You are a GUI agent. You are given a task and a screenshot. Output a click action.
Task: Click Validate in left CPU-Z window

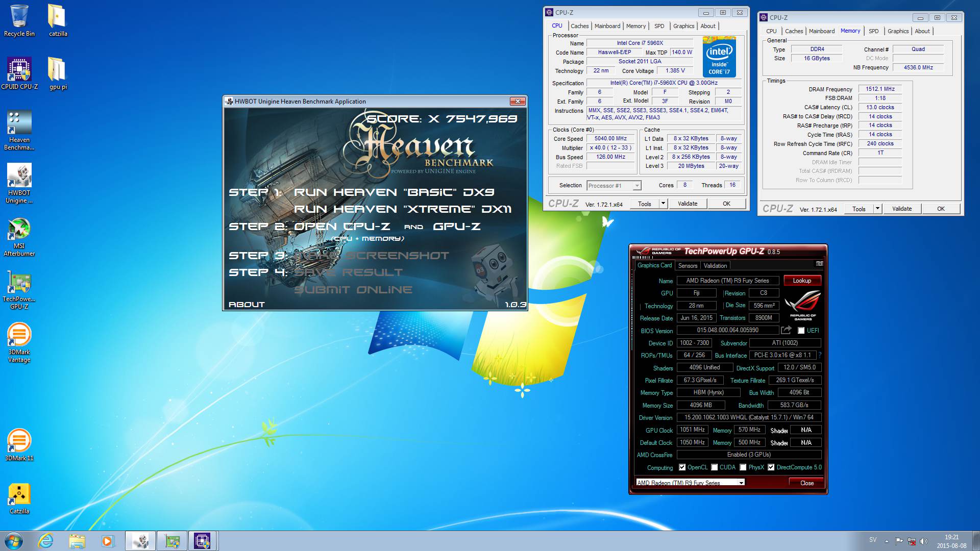[688, 204]
